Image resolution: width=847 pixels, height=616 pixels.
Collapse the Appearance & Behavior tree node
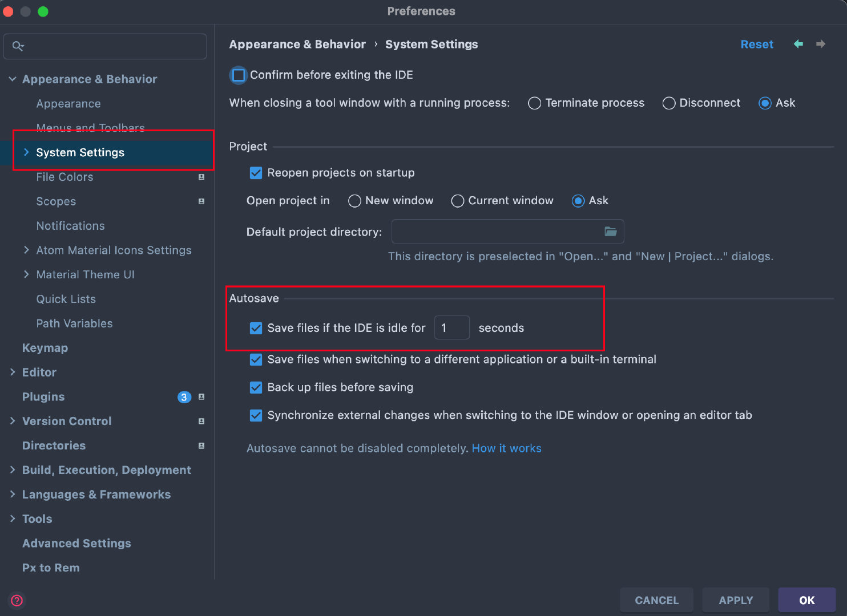13,79
